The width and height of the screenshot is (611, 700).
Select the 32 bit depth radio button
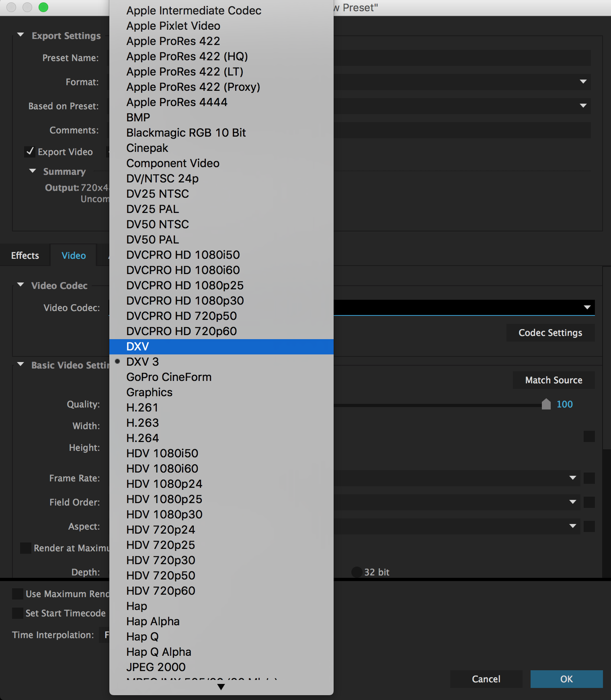pyautogui.click(x=357, y=572)
